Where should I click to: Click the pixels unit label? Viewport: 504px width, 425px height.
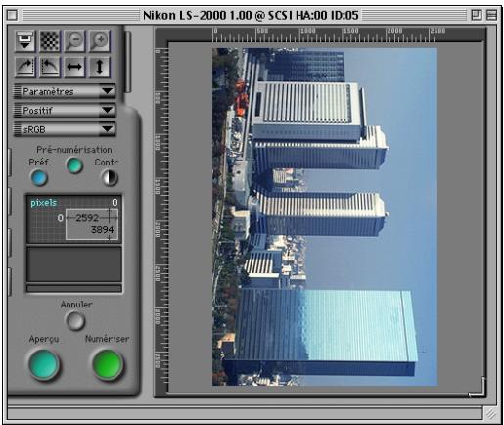[43, 203]
